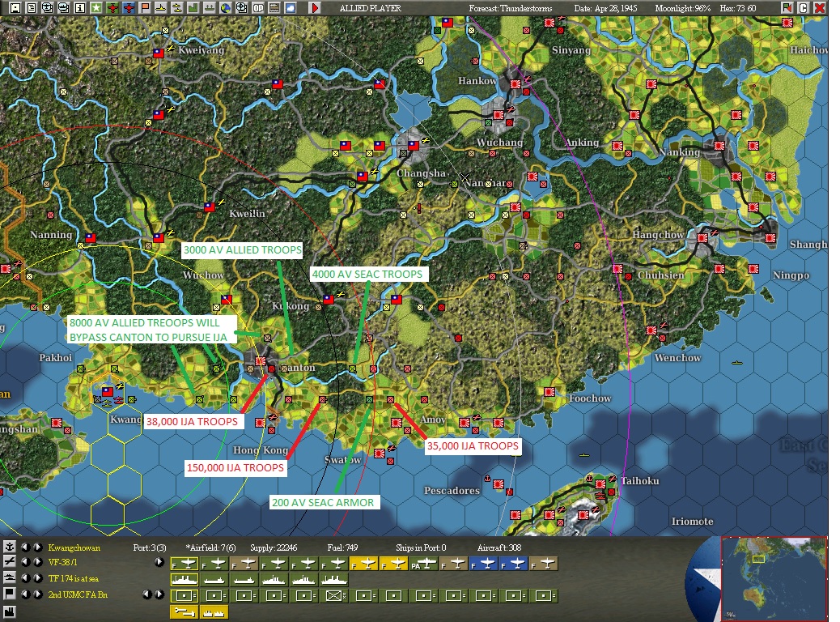Click the 'Fuel: 749' value
The width and height of the screenshot is (840, 622).
pos(342,547)
